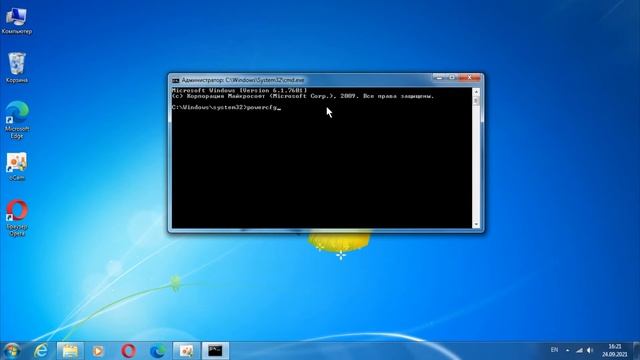Screen dimensions: 640x360
Task: Click the cmd scrollbar up arrow
Action: 476,92
